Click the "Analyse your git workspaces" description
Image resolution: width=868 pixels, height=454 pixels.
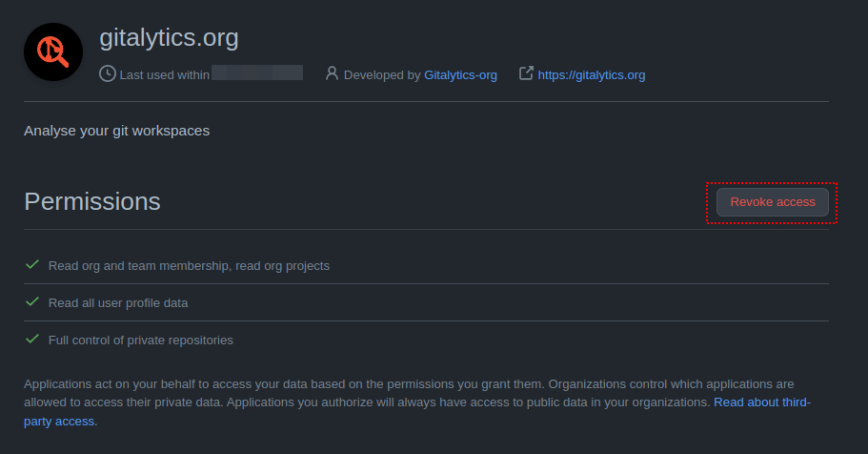[x=116, y=130]
